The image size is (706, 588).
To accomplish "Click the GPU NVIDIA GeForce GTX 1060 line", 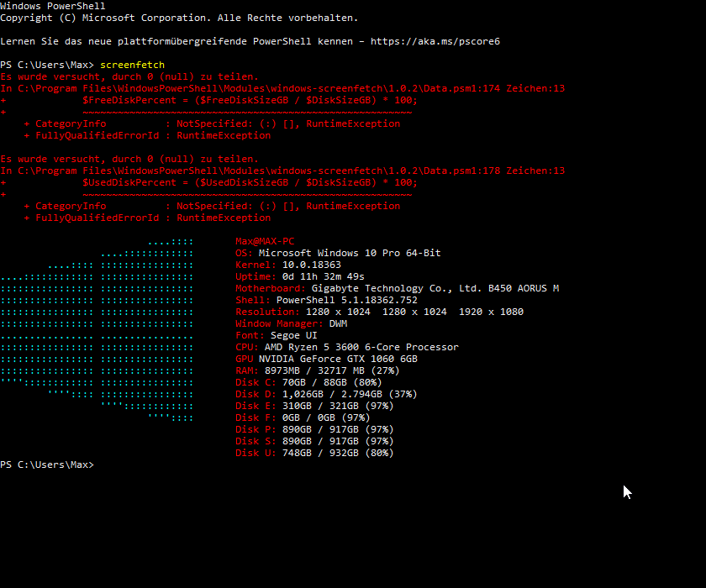I will tap(326, 359).
